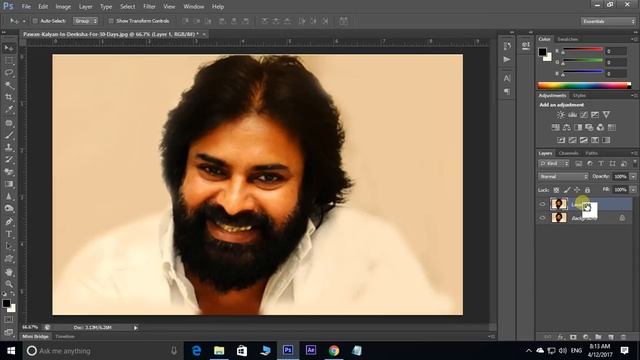The height and width of the screenshot is (360, 640).
Task: Switch to the Channels tab
Action: (568, 153)
